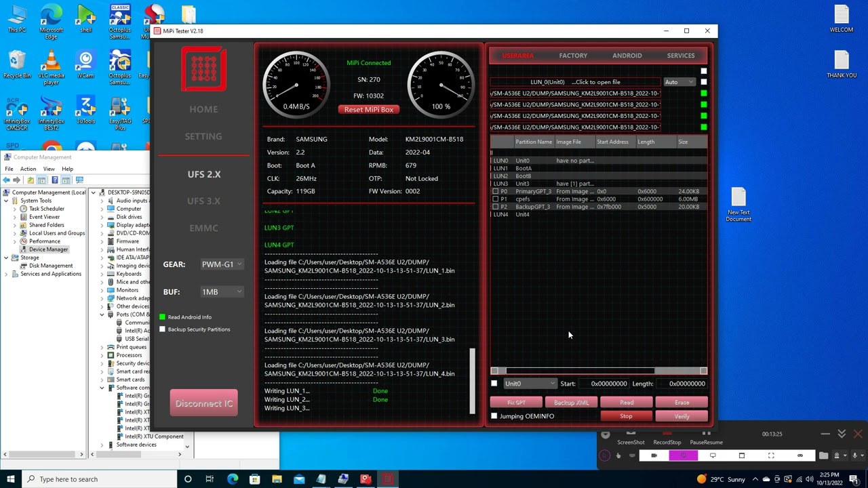
Task: Collapse System Tools in Computer Management tree
Action: [x=7, y=201]
